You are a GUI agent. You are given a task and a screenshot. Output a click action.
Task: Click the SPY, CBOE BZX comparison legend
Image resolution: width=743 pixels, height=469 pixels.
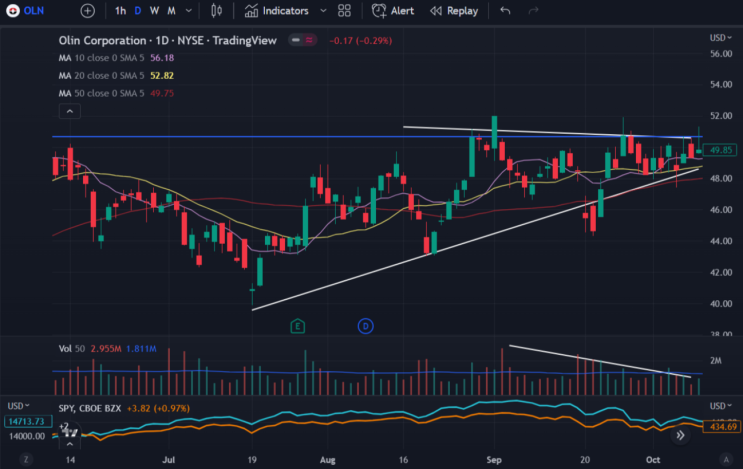90,408
